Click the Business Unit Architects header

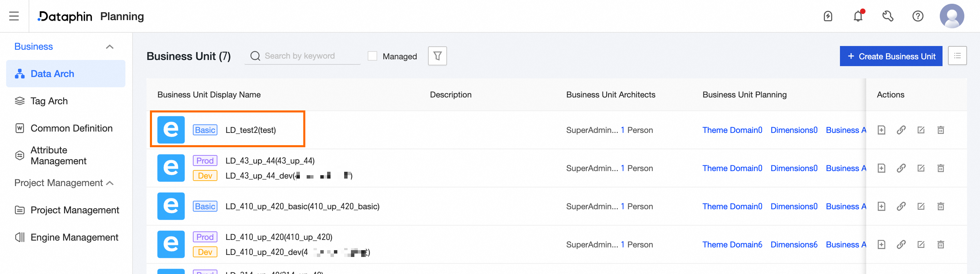[x=611, y=95]
